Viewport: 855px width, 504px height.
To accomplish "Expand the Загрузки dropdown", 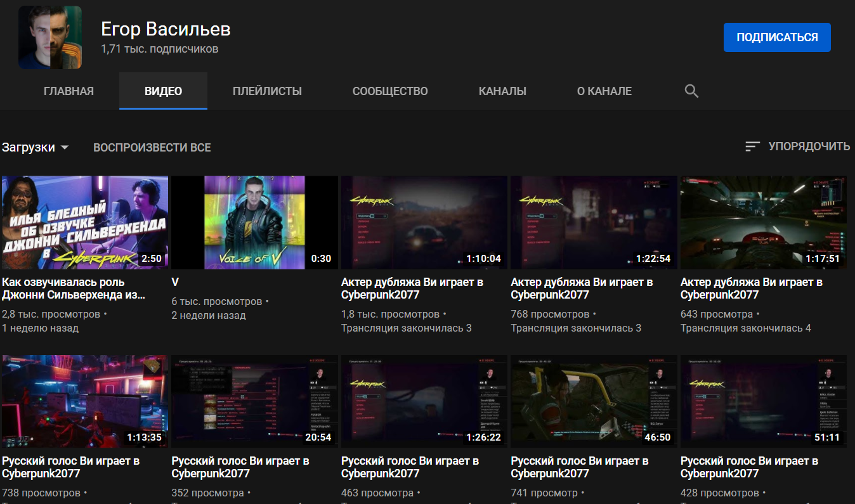I will [x=36, y=147].
